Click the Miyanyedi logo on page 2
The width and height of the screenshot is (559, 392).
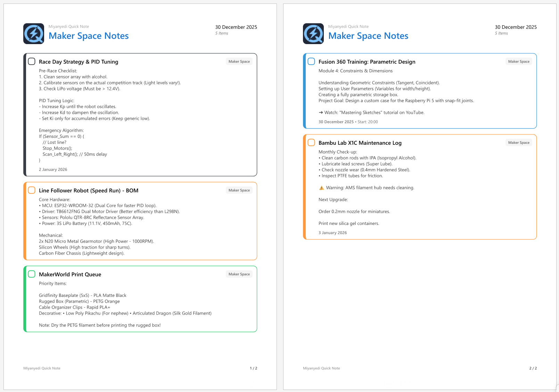(x=313, y=34)
